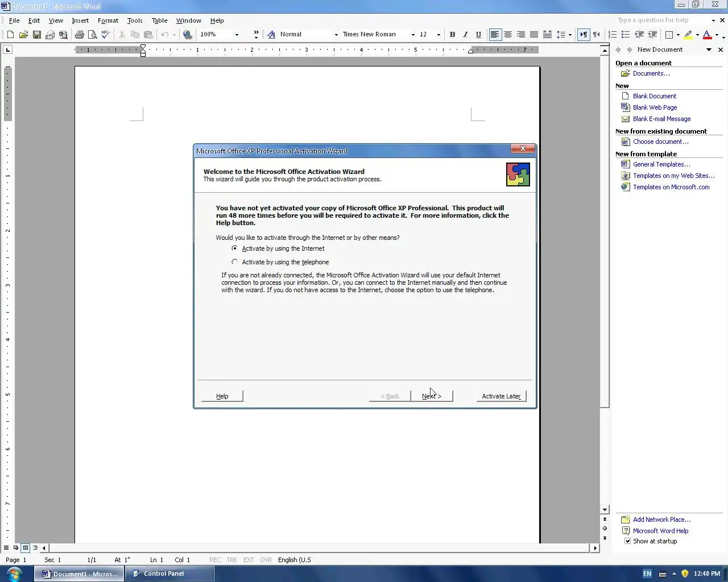Increase paragraph indent
Screen dimensions: 728x582
[652, 35]
